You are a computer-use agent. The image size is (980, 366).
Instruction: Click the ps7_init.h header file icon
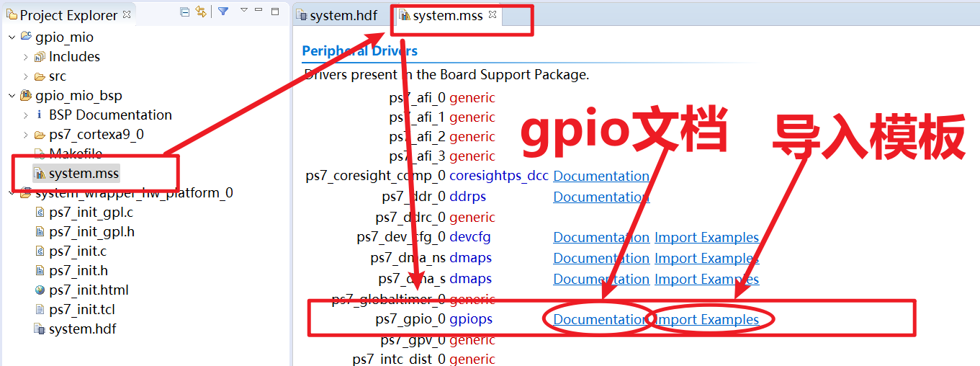pos(40,271)
